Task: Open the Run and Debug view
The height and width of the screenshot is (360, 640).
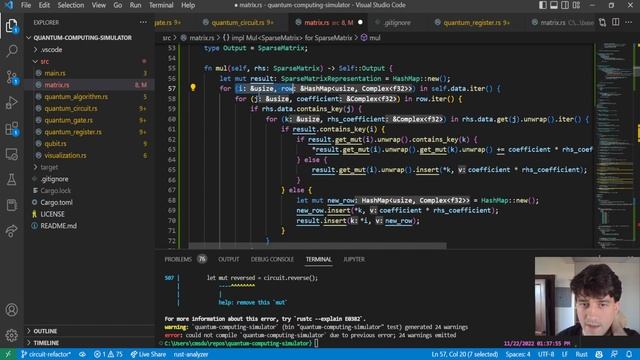Action: click(x=11, y=102)
